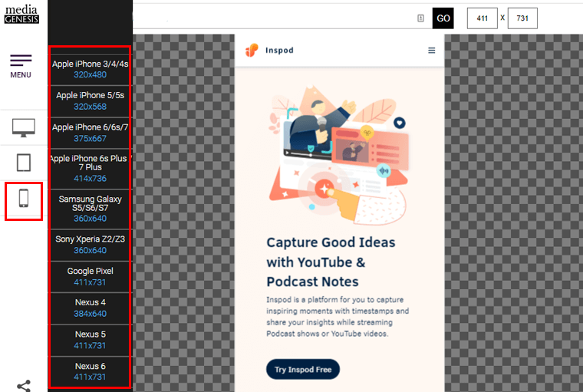Choose Apple iPhone 5/5s preset

click(90, 101)
